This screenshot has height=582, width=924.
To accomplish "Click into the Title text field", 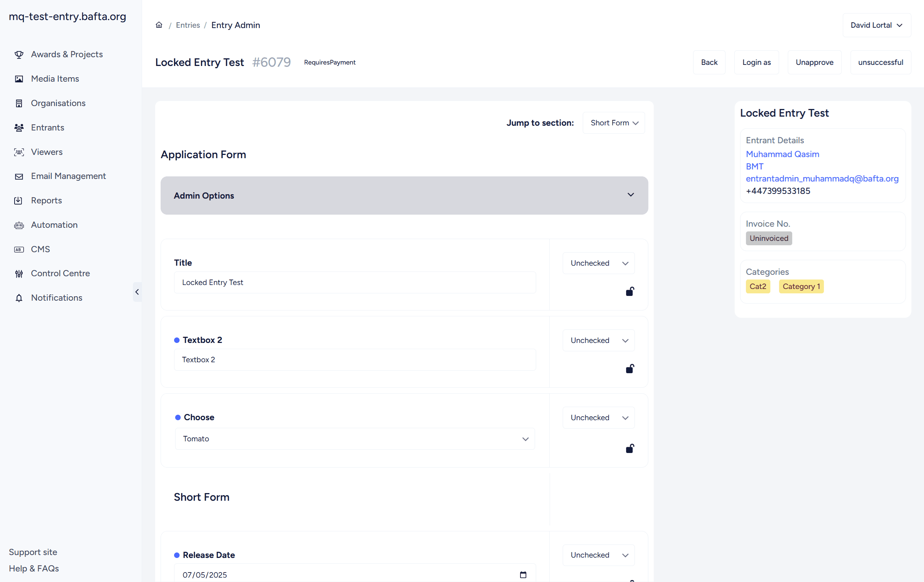I will click(355, 282).
